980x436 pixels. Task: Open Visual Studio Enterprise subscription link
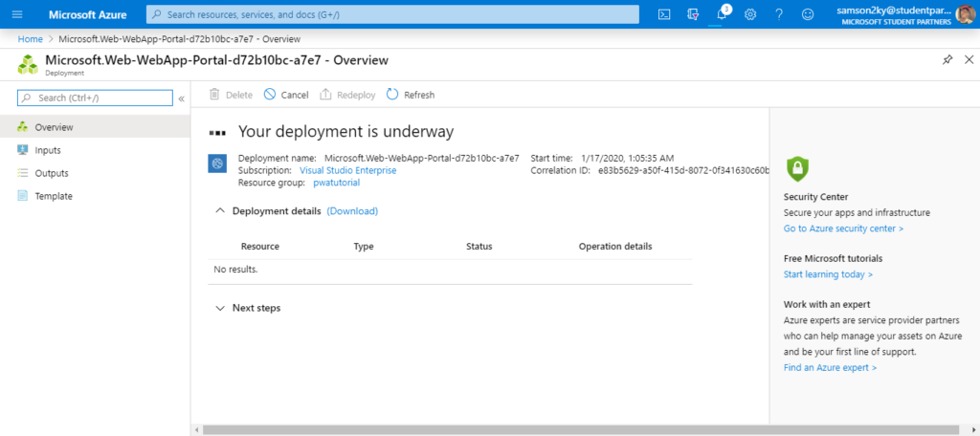pyautogui.click(x=347, y=170)
